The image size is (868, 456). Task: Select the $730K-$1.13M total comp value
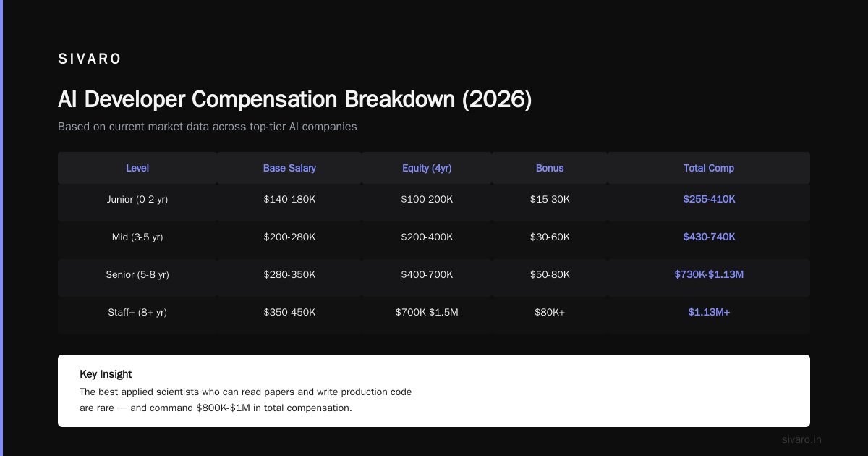coord(709,274)
